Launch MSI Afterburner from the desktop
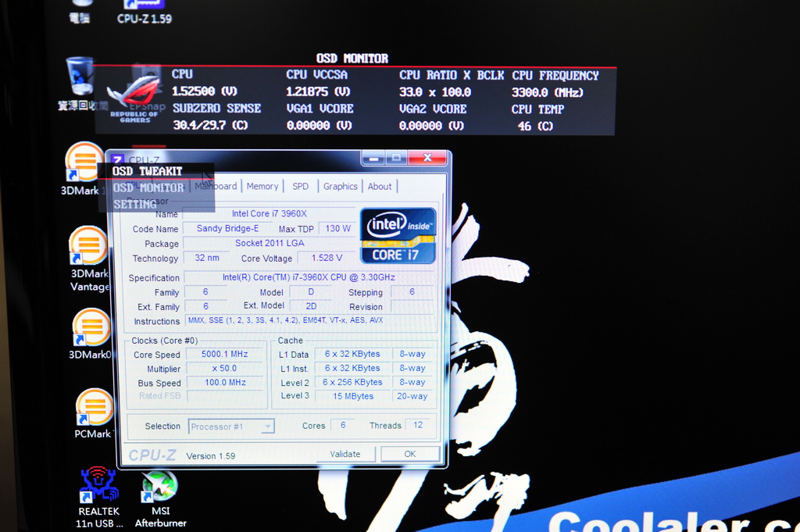 (160, 498)
